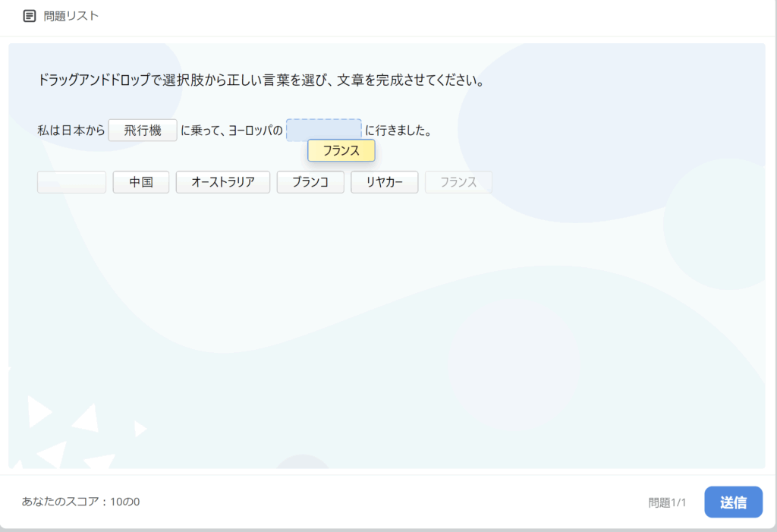The width and height of the screenshot is (777, 532).
Task: Click the 問題リスト list icon
Action: 30,16
